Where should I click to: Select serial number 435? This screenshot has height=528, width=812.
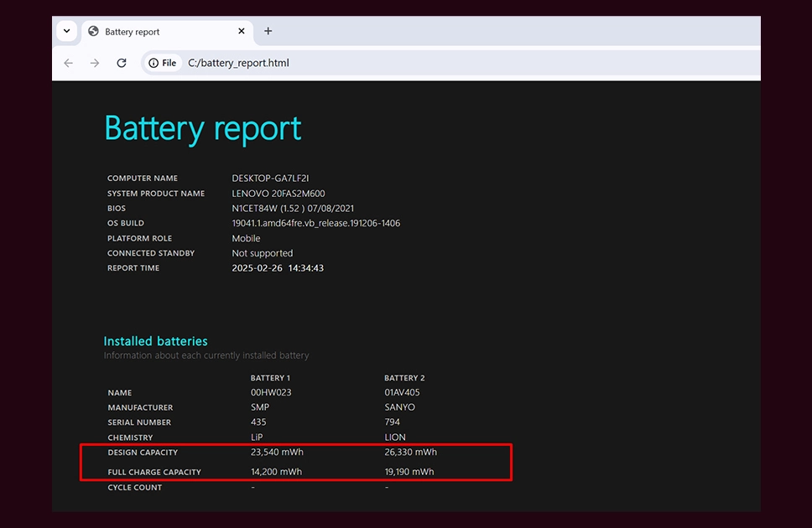[258, 422]
